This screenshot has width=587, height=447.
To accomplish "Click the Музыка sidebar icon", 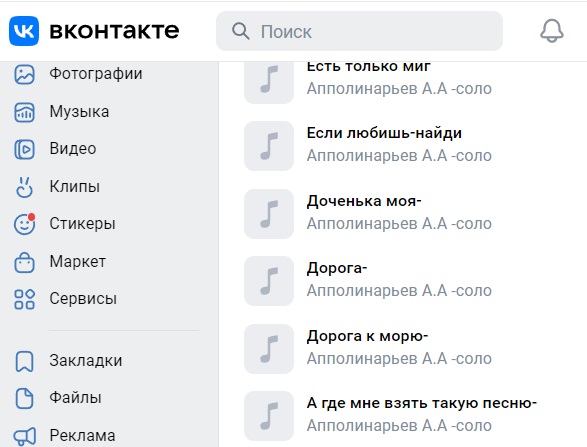I will point(24,112).
